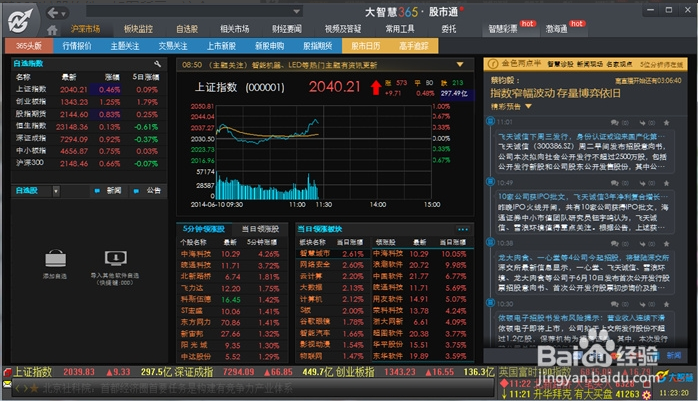
Task: Click the 添加自选 briefcase icon
Action: [56, 258]
